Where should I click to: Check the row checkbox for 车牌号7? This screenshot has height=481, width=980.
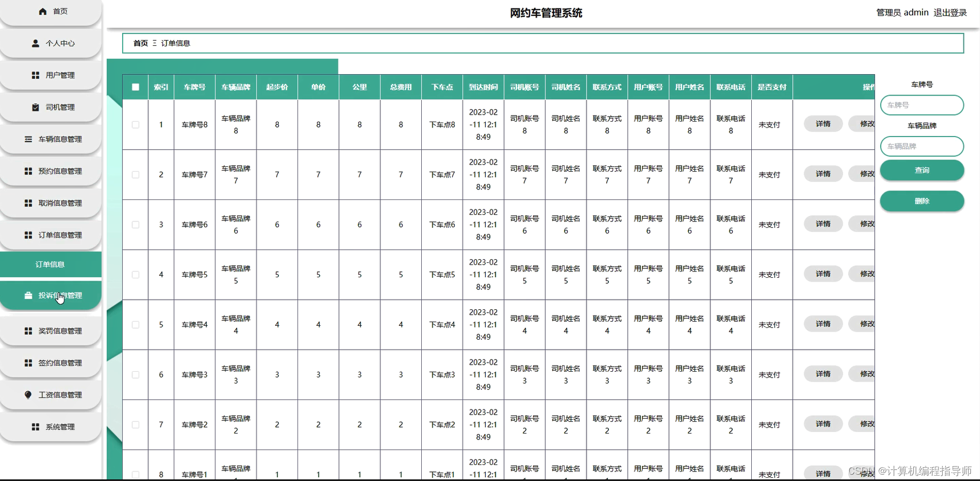tap(135, 175)
